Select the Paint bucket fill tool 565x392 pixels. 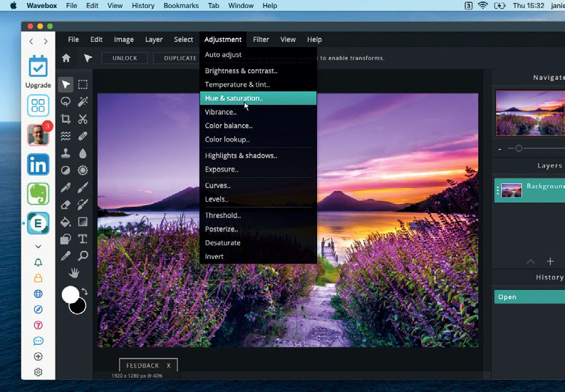point(66,222)
